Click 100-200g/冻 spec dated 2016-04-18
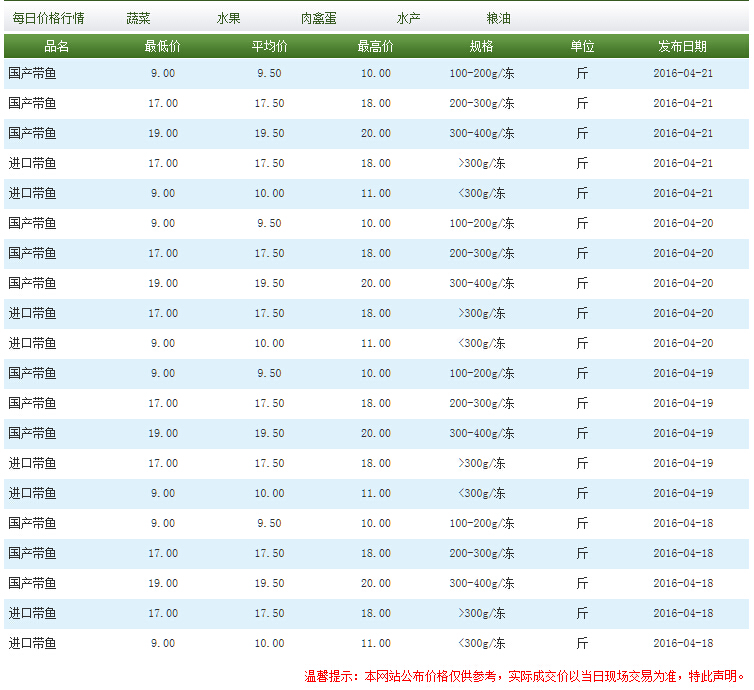The width and height of the screenshot is (754, 690). coord(482,524)
